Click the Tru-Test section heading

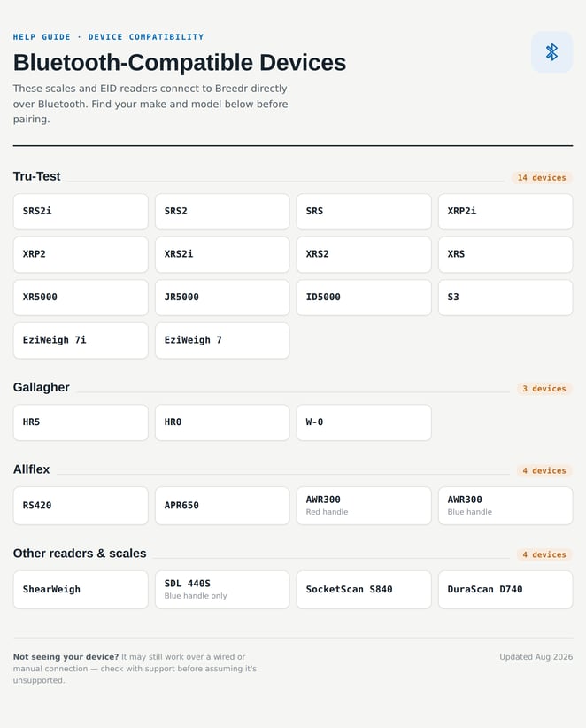pos(36,176)
